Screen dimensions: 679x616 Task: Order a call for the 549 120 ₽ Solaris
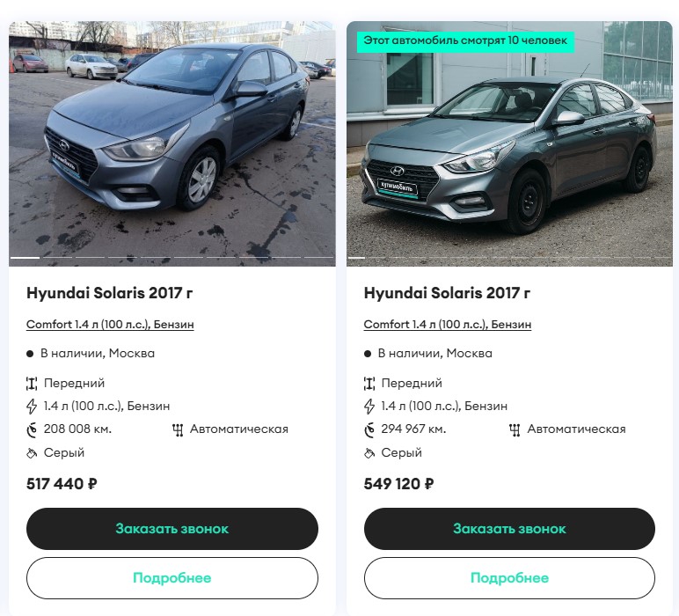[509, 529]
